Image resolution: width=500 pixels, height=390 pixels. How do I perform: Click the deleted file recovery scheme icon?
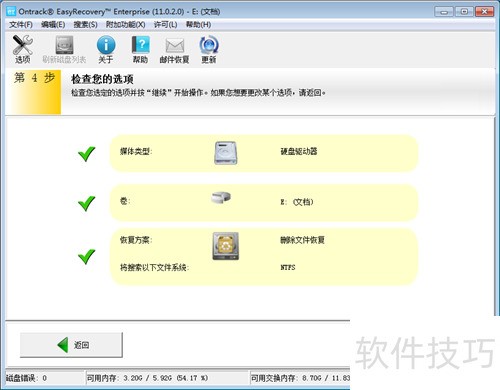(x=226, y=246)
